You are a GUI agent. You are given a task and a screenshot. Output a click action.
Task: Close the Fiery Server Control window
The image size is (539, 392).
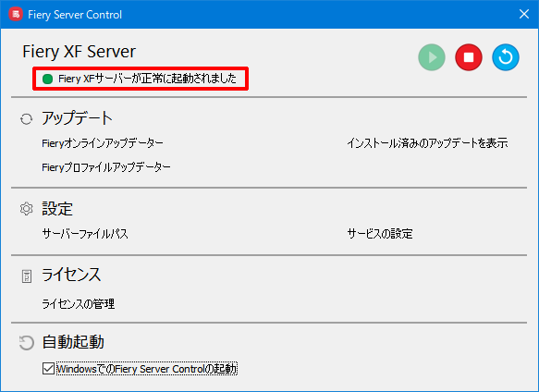524,14
